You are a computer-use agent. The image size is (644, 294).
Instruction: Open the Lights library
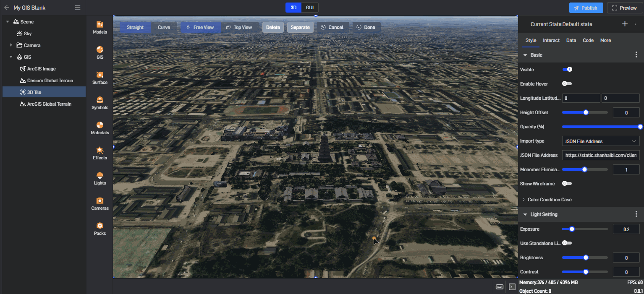point(100,179)
